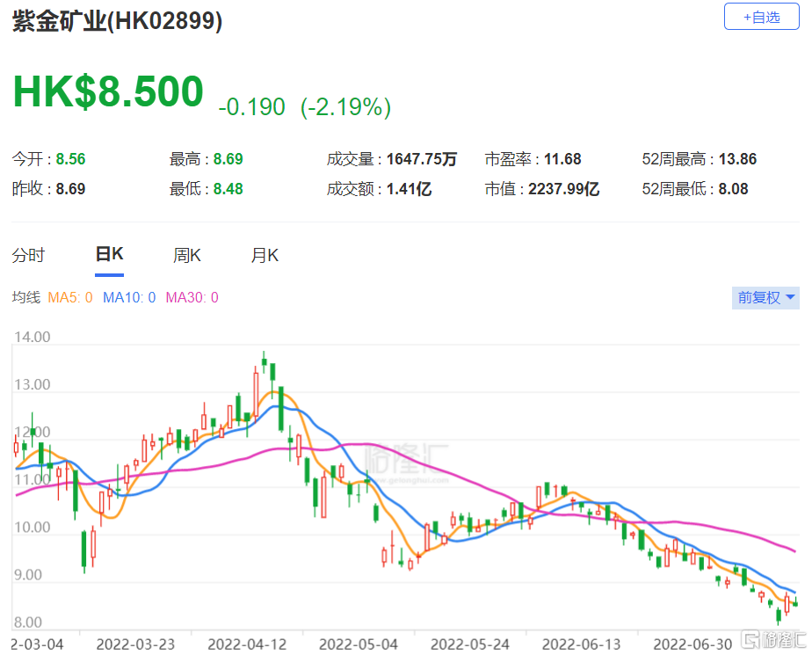Click the 最高 value 8.69
The height and width of the screenshot is (655, 812).
pos(228,159)
